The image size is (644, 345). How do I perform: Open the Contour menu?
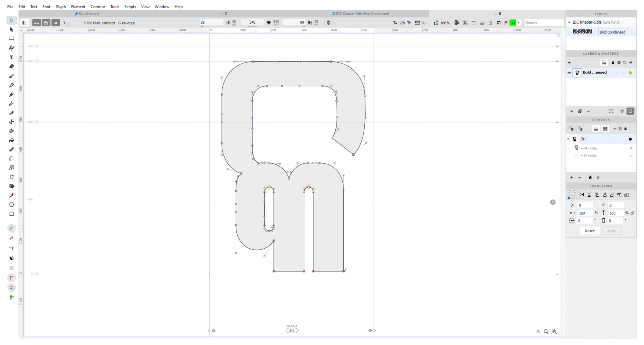98,7
